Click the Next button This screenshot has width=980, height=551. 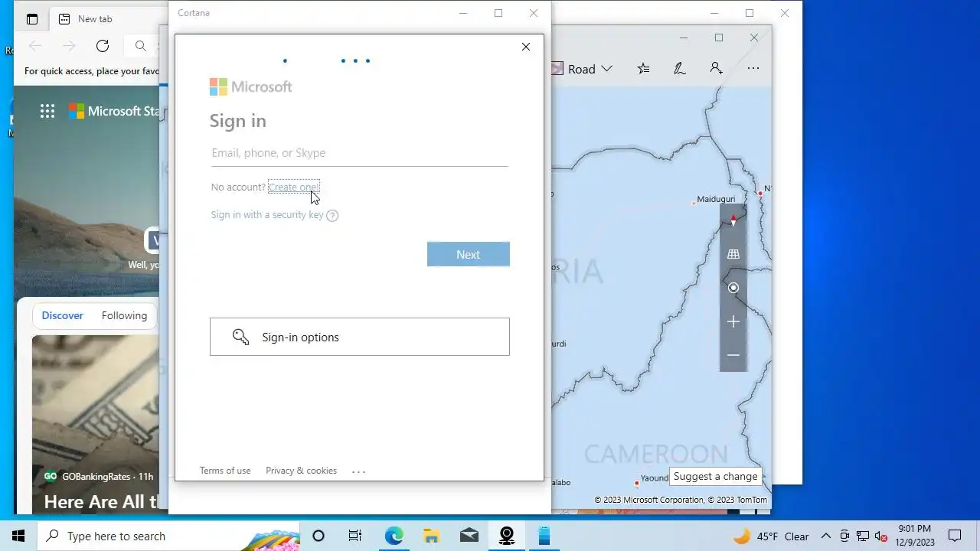coord(469,254)
